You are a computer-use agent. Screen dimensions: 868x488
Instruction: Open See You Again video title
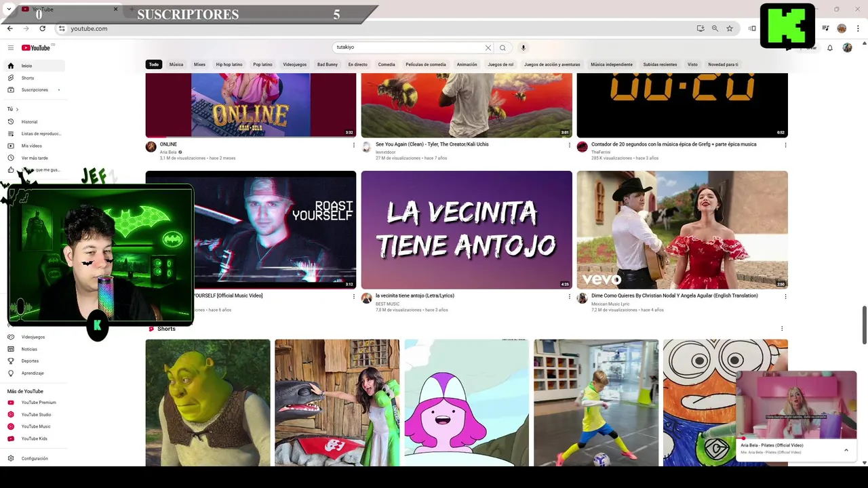point(432,144)
